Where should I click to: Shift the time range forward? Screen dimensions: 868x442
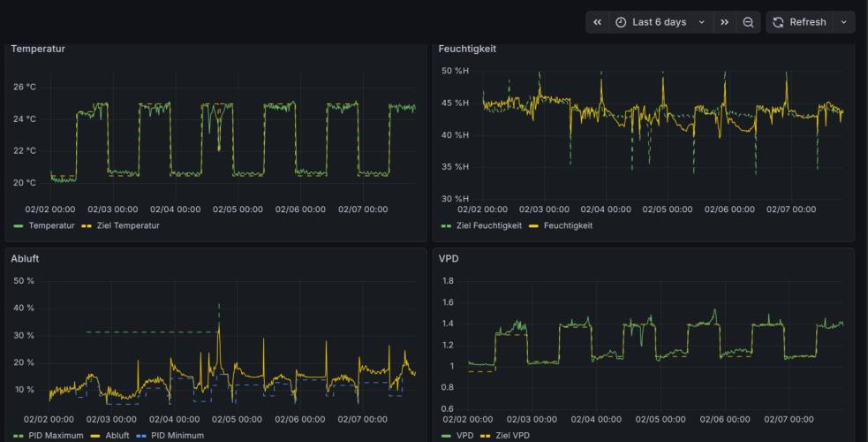[725, 22]
